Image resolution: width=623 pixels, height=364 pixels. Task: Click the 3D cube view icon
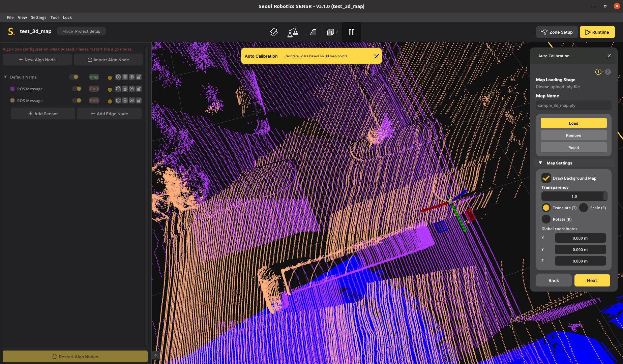[x=330, y=32]
